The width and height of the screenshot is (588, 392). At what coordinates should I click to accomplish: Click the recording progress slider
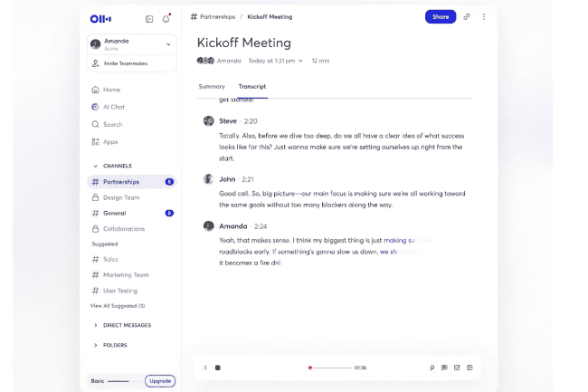tap(331, 368)
